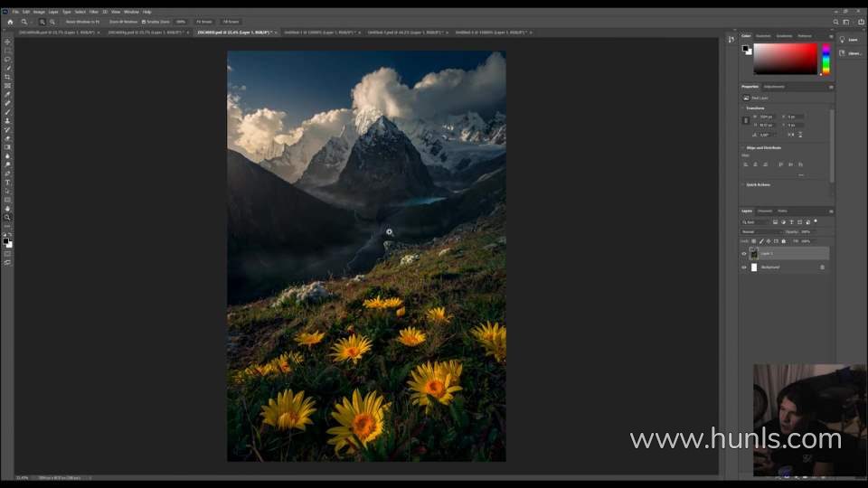Viewport: 868px width, 488px height.
Task: Switch to the Adjustments tab
Action: coord(774,87)
